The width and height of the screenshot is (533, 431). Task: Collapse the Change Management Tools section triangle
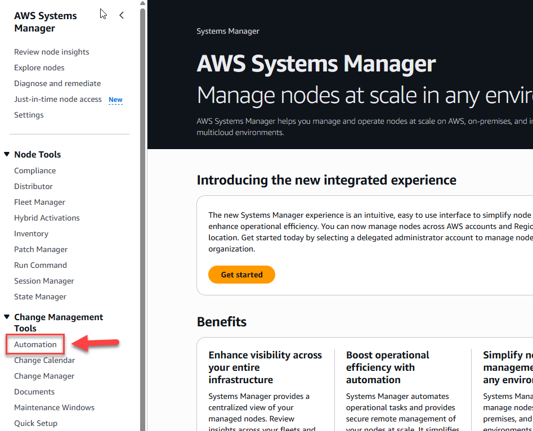(x=7, y=317)
